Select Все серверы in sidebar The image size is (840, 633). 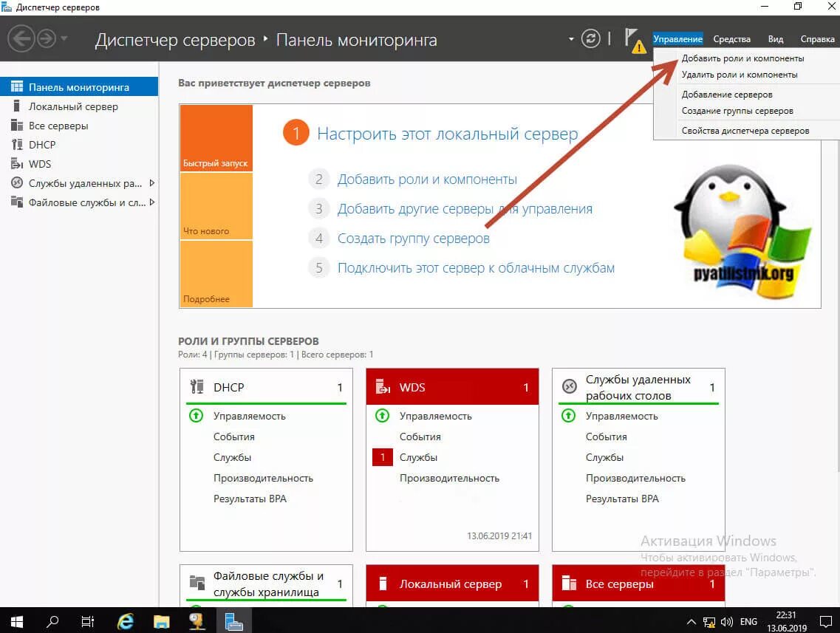tap(79, 126)
